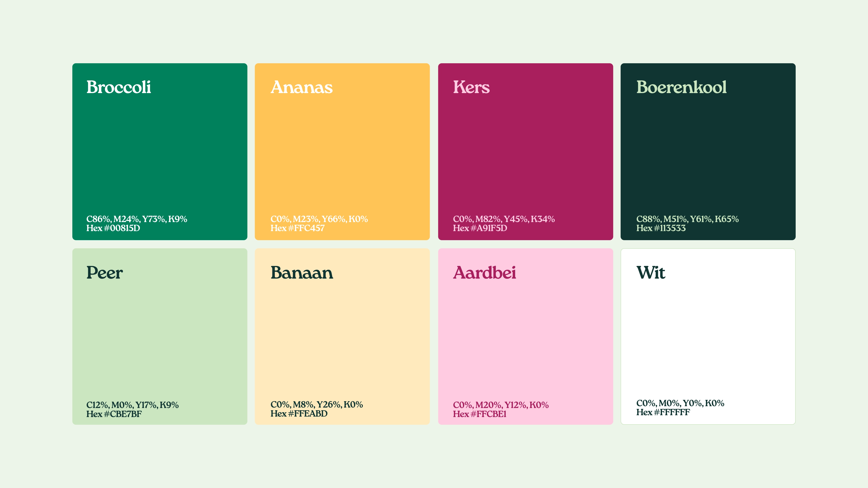The height and width of the screenshot is (488, 868).
Task: Click the 'Peer' title text
Action: 104,272
